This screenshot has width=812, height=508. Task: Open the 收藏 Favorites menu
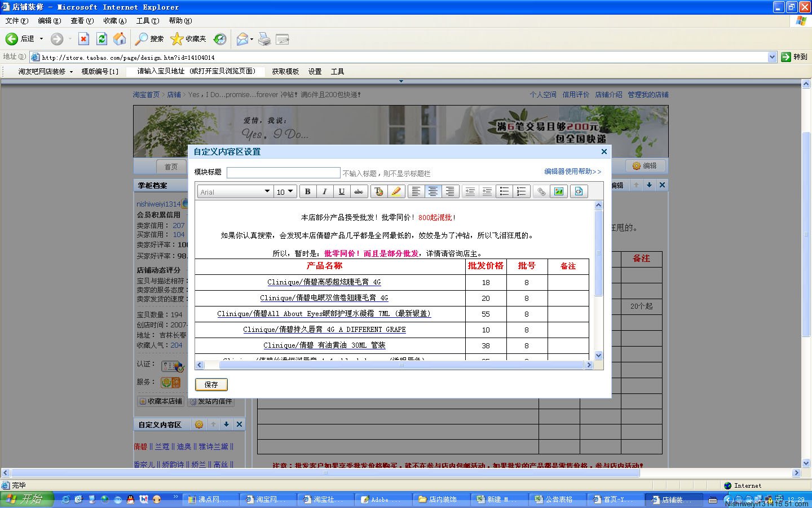[x=115, y=21]
